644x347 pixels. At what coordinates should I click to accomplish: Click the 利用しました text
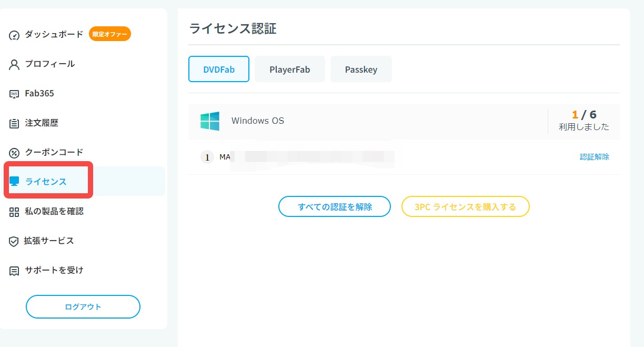click(584, 127)
